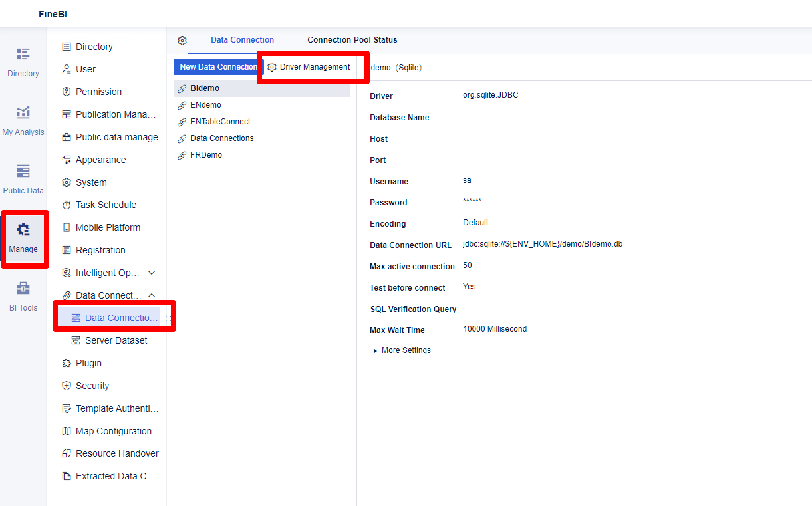Viewport: 812px width, 506px height.
Task: Switch to the Data Connection tab
Action: (x=243, y=40)
